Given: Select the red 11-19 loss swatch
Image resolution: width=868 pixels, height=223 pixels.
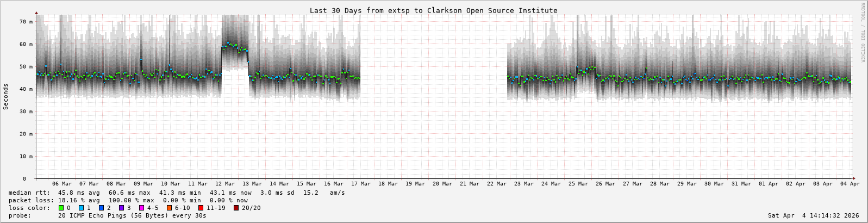Looking at the screenshot, I should 201,208.
